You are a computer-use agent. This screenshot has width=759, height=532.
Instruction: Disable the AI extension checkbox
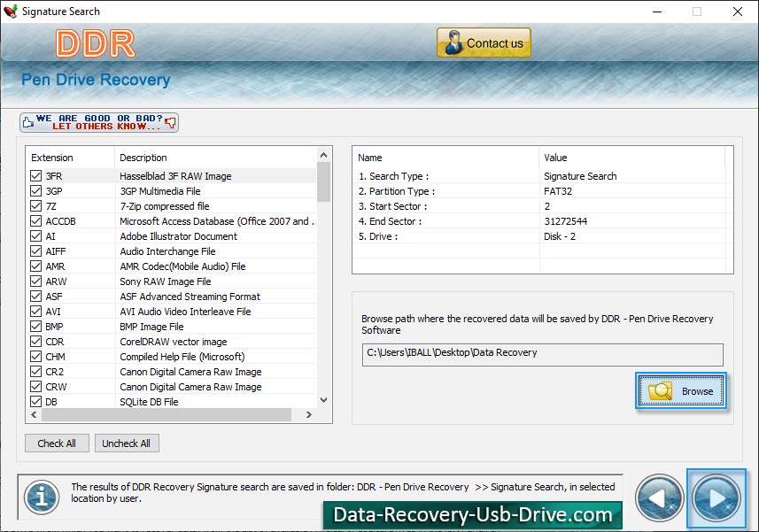coord(35,236)
